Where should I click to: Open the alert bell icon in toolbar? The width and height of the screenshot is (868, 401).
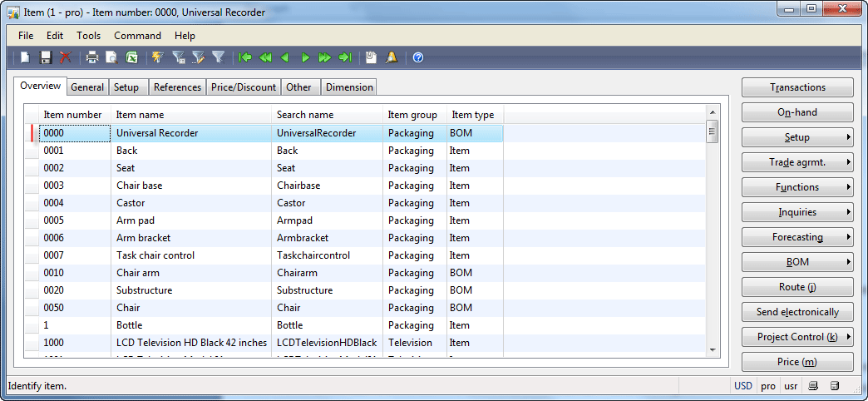(392, 57)
